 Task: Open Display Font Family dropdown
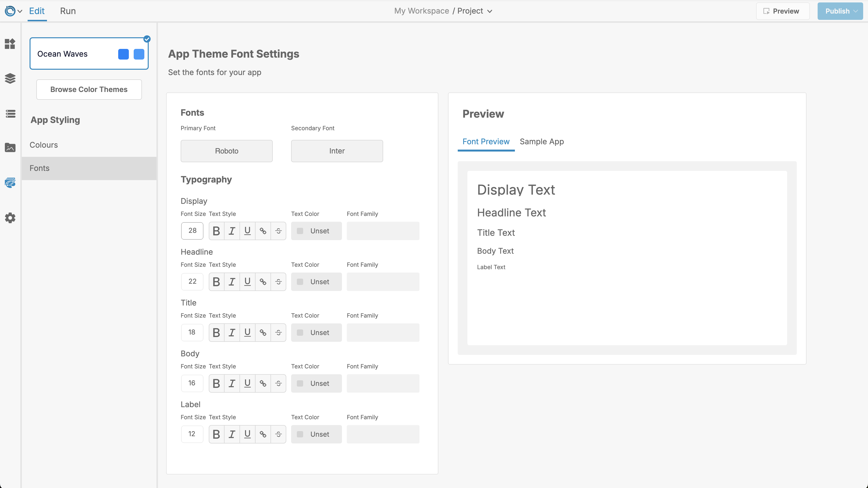(383, 231)
